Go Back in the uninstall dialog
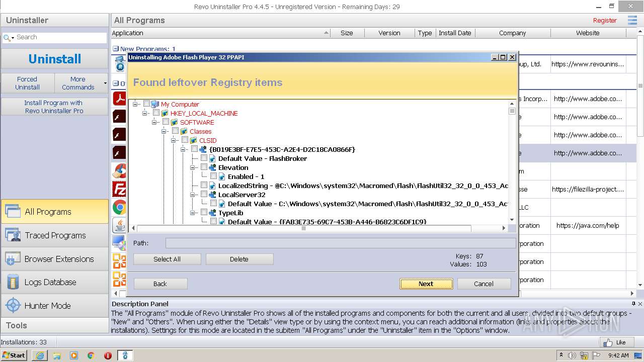Viewport: 644px width, 362px height. coord(160,284)
